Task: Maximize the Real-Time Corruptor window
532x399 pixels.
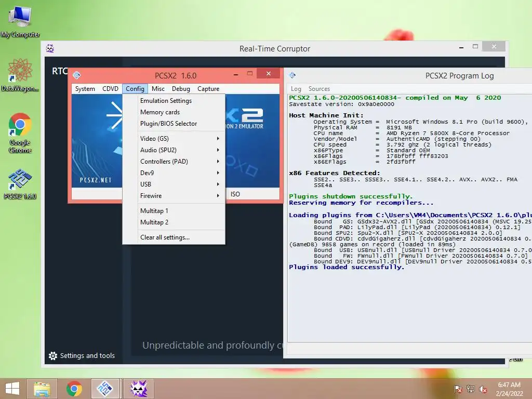Action: pyautogui.click(x=475, y=47)
